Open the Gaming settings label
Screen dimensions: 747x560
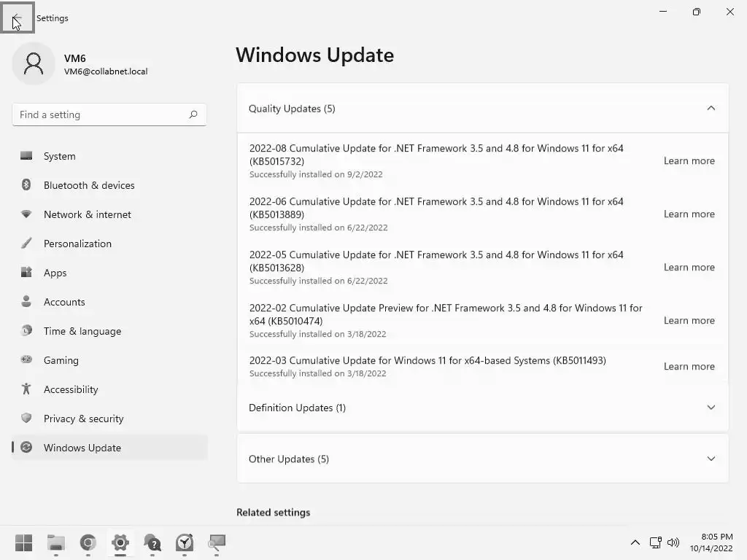pos(61,360)
